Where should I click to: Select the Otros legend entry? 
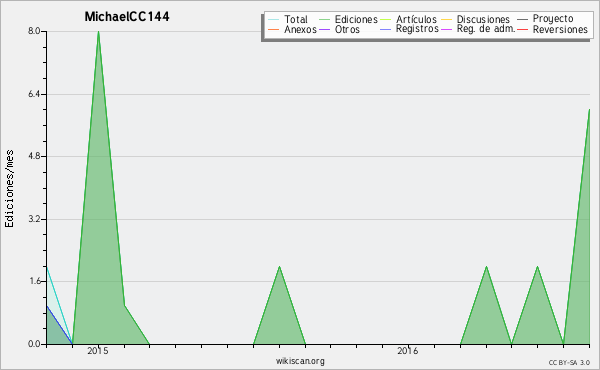(347, 29)
